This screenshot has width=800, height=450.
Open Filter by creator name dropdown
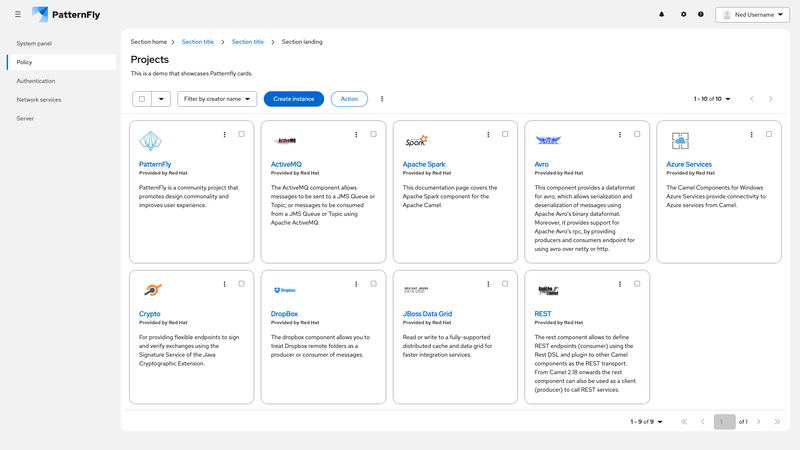pos(217,99)
